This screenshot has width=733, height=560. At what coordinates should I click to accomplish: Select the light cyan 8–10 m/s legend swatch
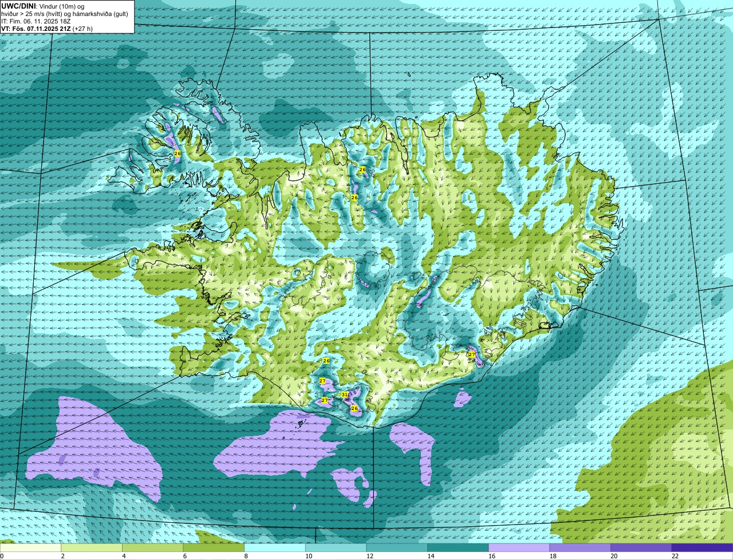[x=275, y=547]
